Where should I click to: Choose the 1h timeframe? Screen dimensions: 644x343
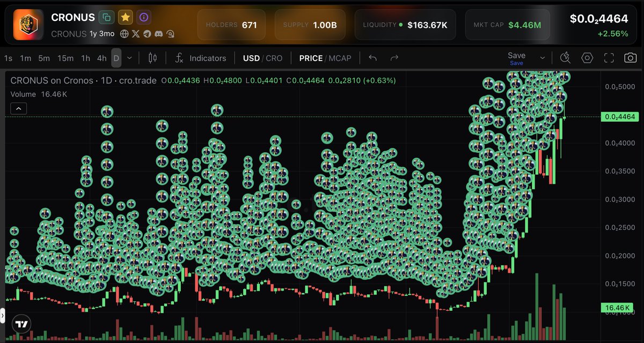click(85, 58)
